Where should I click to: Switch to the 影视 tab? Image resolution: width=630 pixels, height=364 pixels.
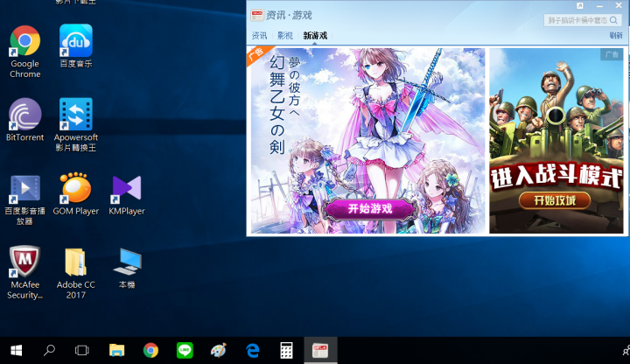(x=285, y=36)
